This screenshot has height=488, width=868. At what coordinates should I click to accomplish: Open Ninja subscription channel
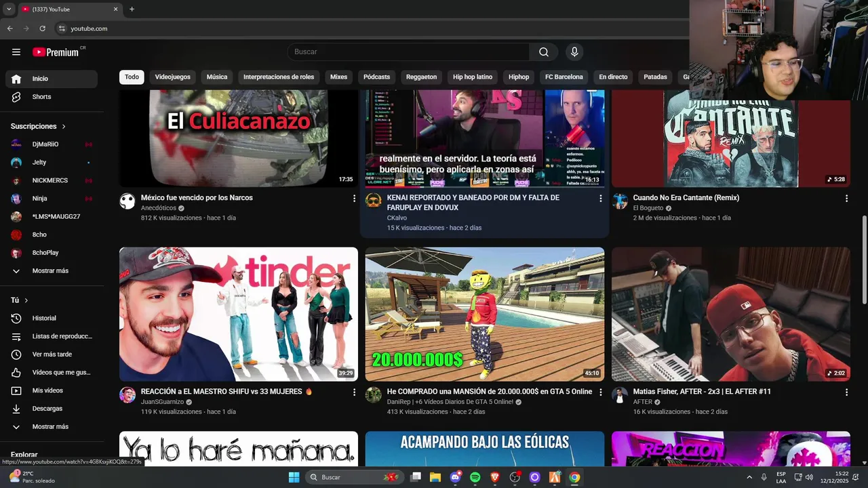pyautogui.click(x=52, y=199)
